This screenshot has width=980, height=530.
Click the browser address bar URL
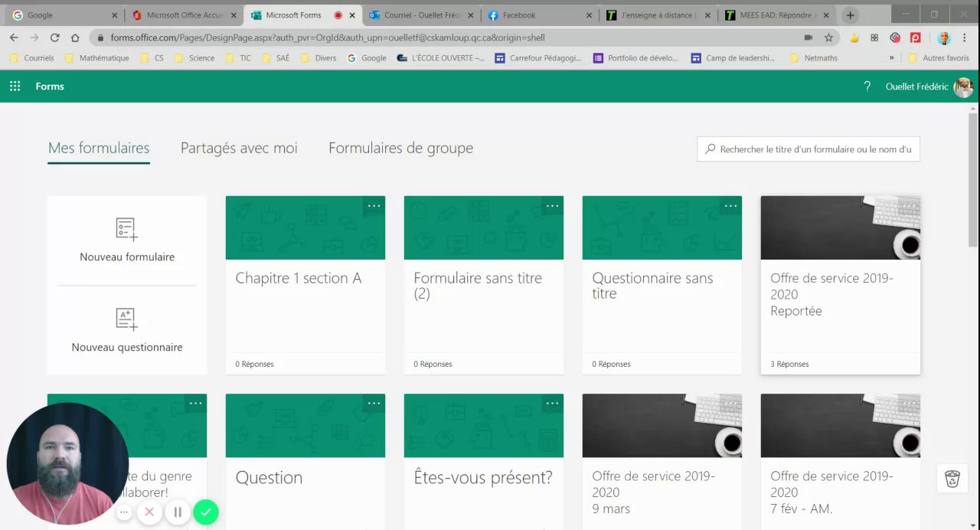coord(328,38)
